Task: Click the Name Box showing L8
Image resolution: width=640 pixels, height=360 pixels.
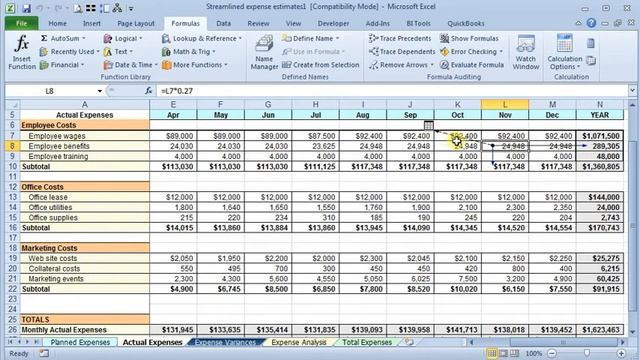Action: click(49, 91)
